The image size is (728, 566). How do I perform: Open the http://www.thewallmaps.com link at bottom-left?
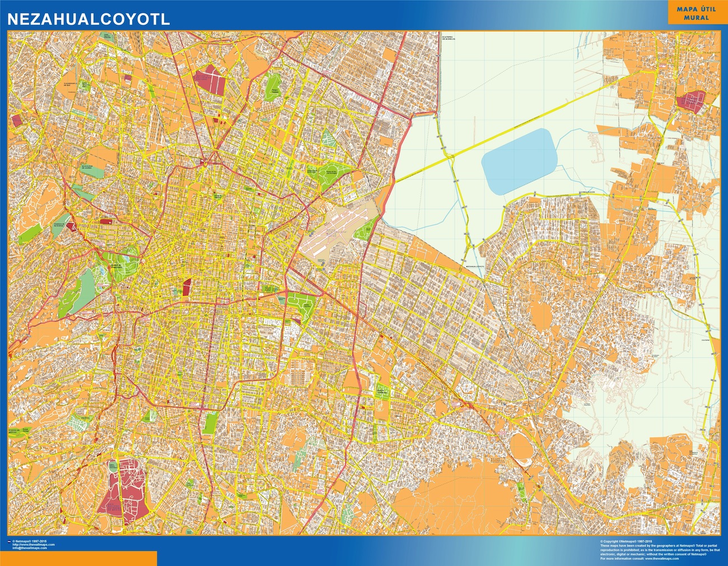click(x=32, y=545)
